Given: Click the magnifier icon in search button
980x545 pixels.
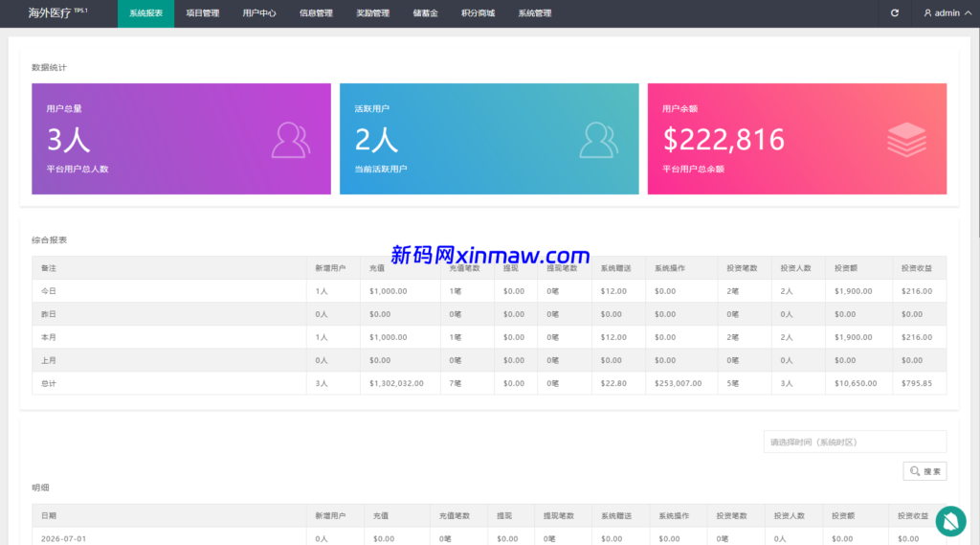Looking at the screenshot, I should [x=915, y=471].
